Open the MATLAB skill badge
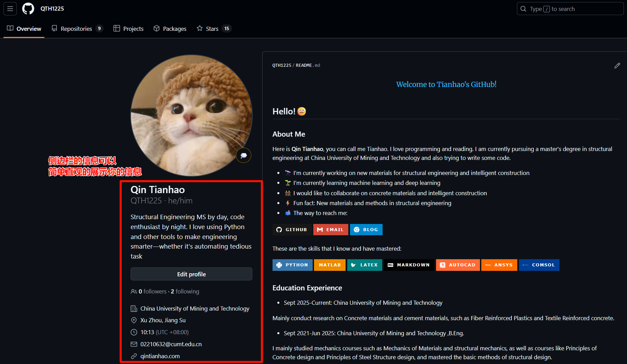627x364 pixels. click(x=329, y=265)
